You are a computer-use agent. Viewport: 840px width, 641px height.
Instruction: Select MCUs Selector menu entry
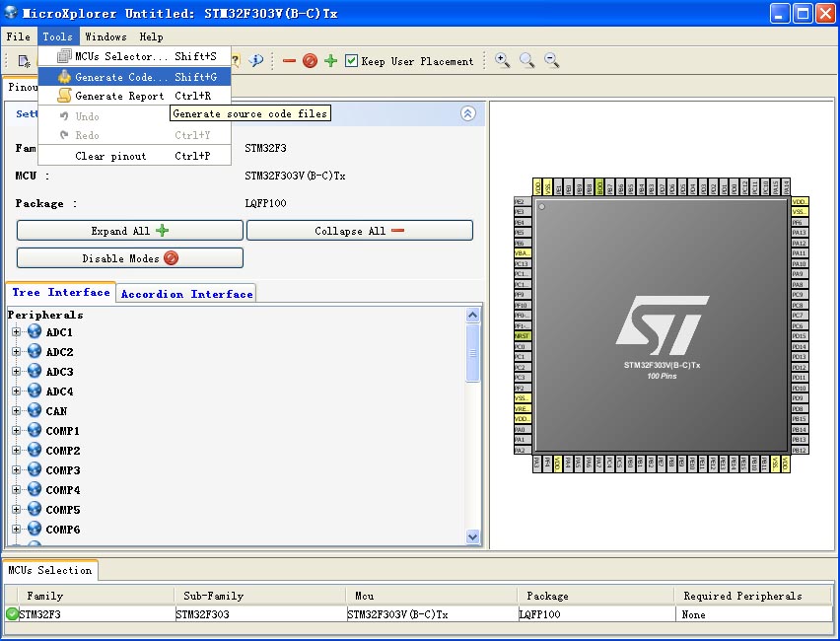(135, 56)
